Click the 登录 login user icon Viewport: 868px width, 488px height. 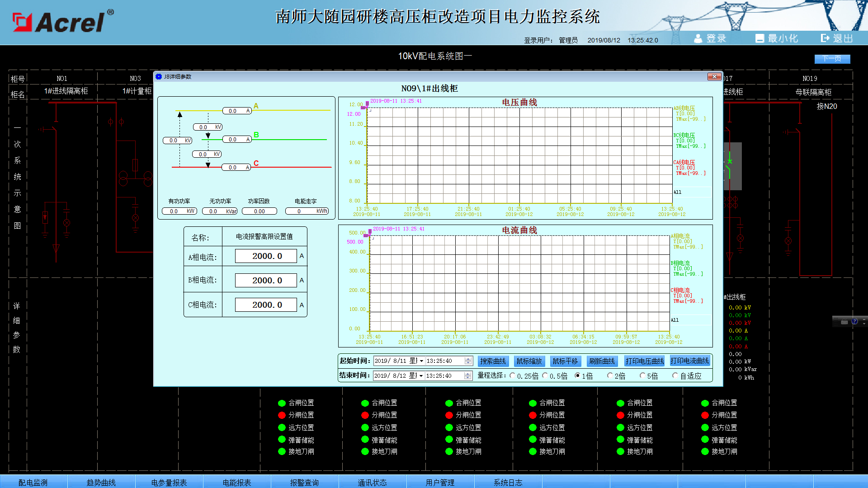[698, 38]
